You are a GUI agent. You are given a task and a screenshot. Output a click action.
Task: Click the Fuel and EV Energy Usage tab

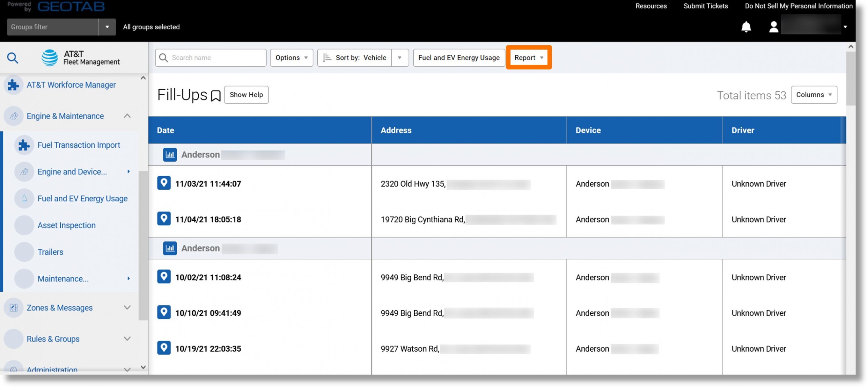(x=458, y=57)
